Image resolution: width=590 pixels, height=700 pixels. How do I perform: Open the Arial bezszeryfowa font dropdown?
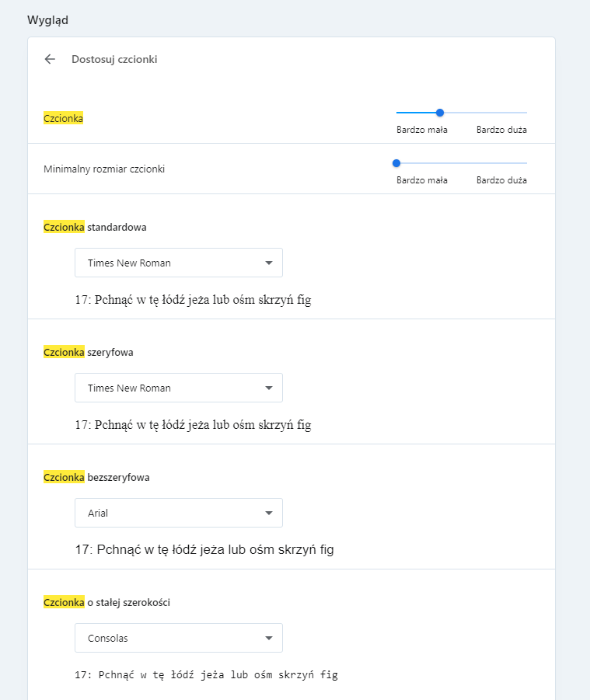pyautogui.click(x=179, y=513)
